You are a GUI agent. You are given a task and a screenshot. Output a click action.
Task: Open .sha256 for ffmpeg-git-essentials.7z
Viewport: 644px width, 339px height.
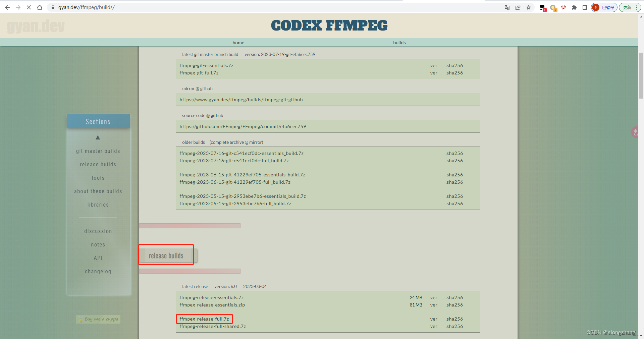(454, 65)
